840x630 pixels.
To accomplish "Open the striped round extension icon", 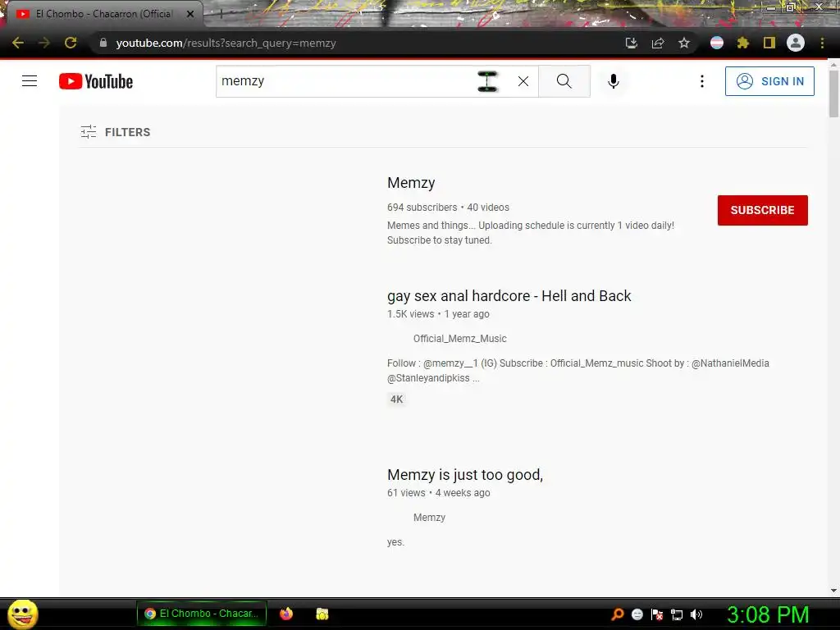I will click(x=717, y=43).
